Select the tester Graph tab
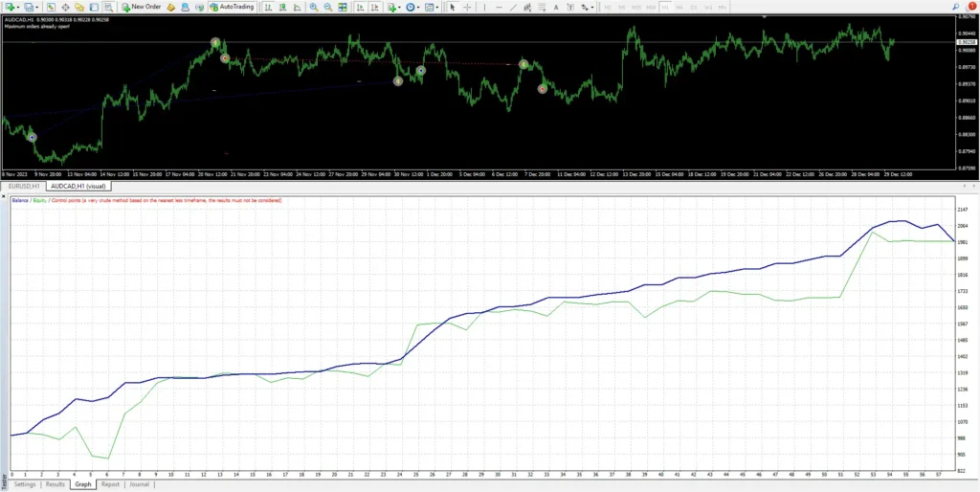This screenshot has width=980, height=492. (83, 484)
